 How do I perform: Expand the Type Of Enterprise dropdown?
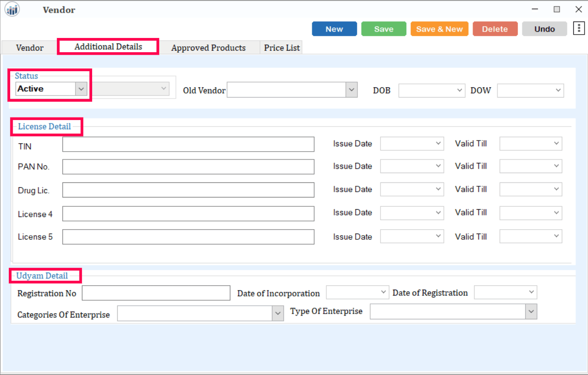click(531, 311)
